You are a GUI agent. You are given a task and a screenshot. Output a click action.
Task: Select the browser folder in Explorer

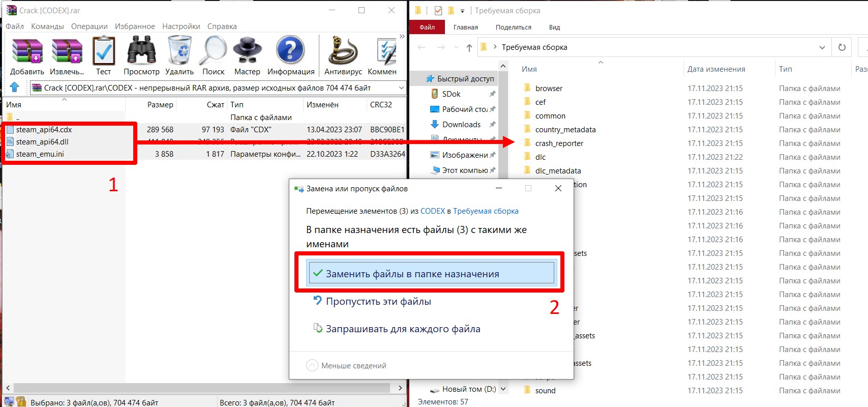(x=544, y=89)
